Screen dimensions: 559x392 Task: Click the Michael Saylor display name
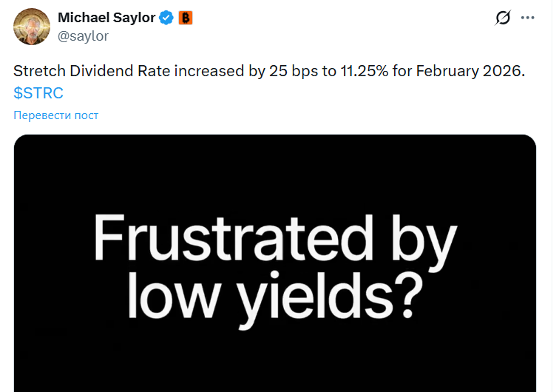[106, 18]
